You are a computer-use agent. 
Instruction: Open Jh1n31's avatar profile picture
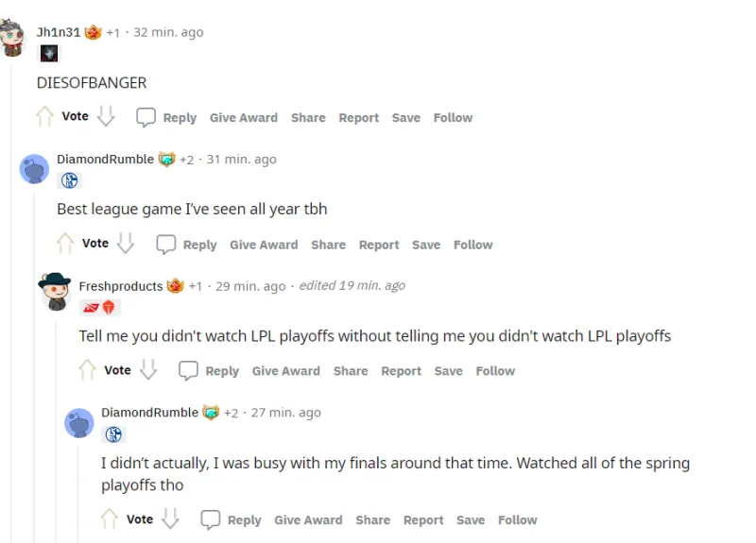(x=12, y=39)
